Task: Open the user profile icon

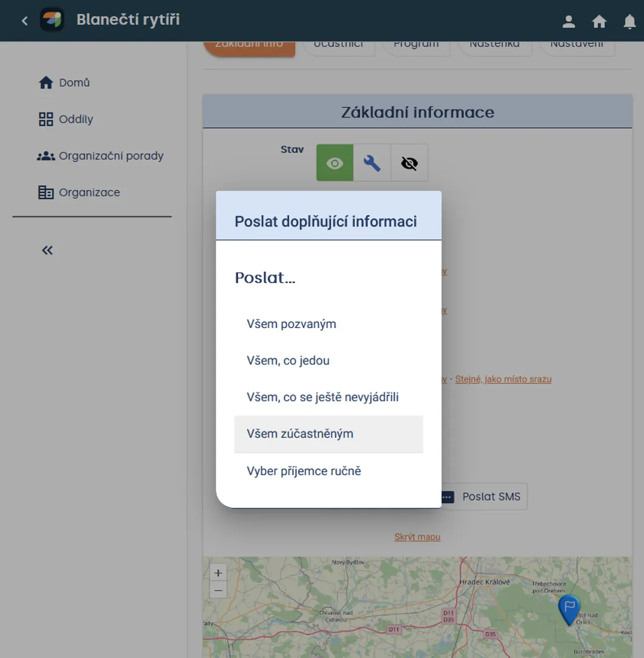Action: (x=569, y=21)
